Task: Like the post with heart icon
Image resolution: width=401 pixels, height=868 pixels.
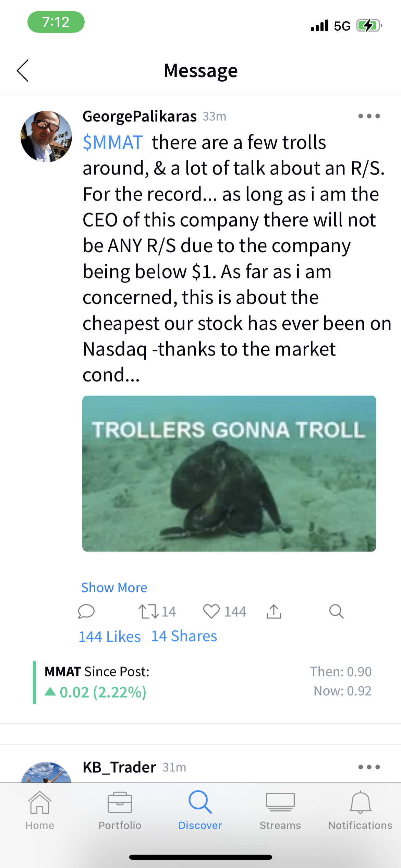Action: pyautogui.click(x=211, y=611)
